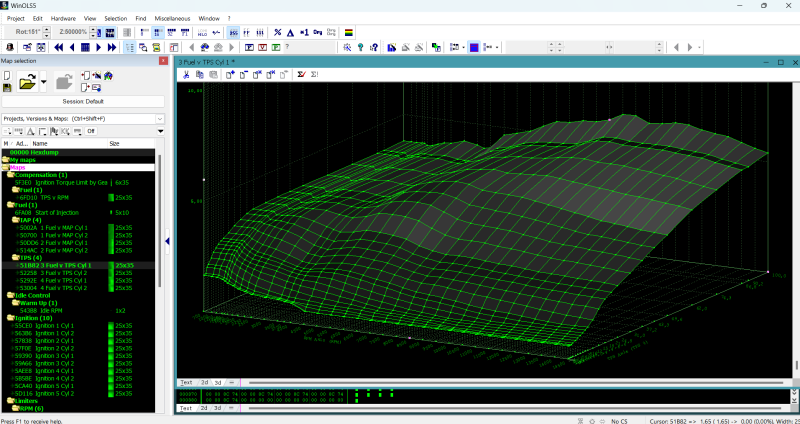Click the percent change icon in toolbar
This screenshot has width=800, height=424.
(277, 32)
